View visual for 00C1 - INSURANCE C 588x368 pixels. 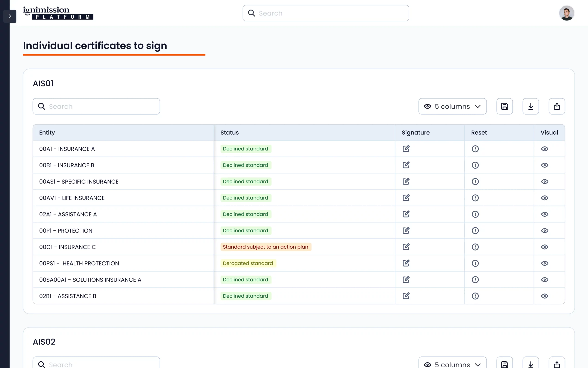tap(545, 247)
